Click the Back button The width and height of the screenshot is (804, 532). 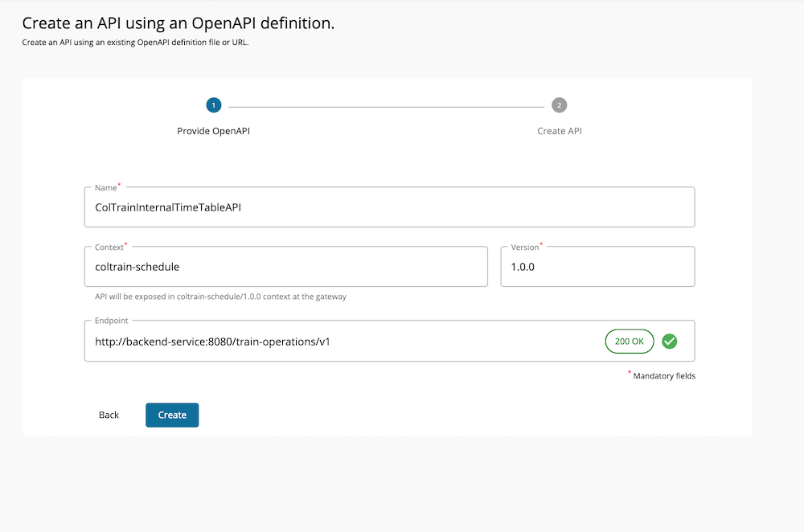109,415
